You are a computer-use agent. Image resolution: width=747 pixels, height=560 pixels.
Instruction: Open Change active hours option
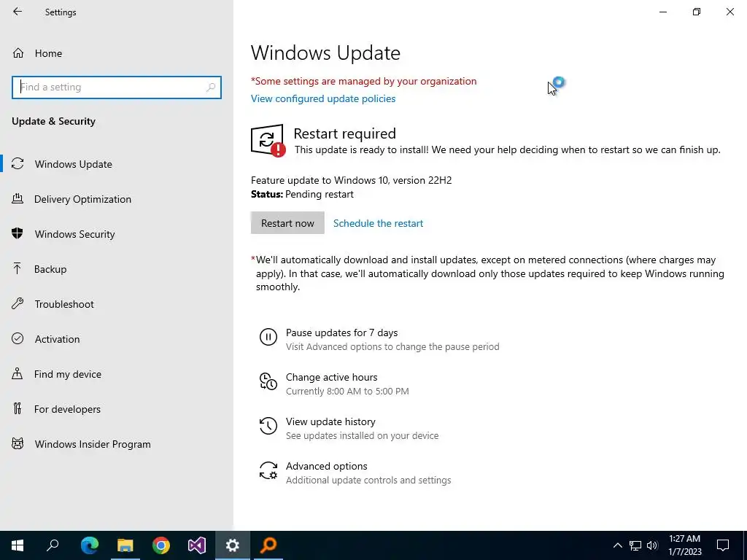tap(332, 377)
